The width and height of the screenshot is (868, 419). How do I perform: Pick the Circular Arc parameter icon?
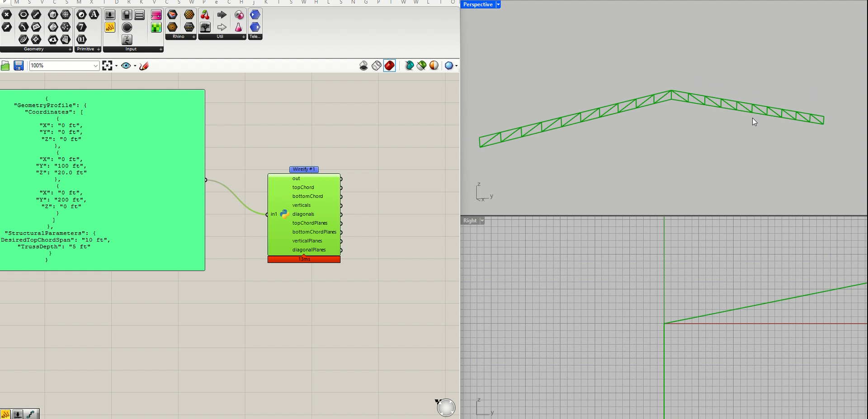click(x=24, y=27)
